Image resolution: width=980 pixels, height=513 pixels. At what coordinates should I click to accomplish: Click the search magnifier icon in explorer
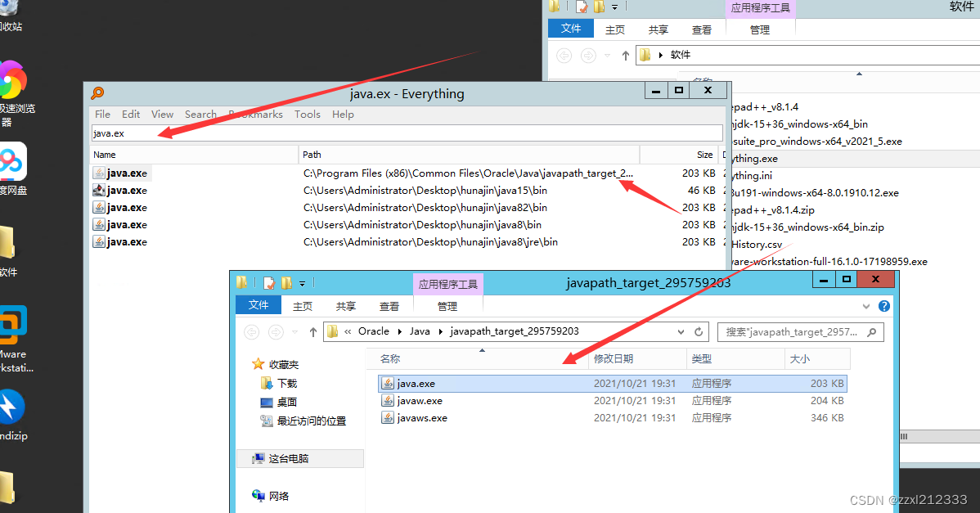tap(872, 332)
